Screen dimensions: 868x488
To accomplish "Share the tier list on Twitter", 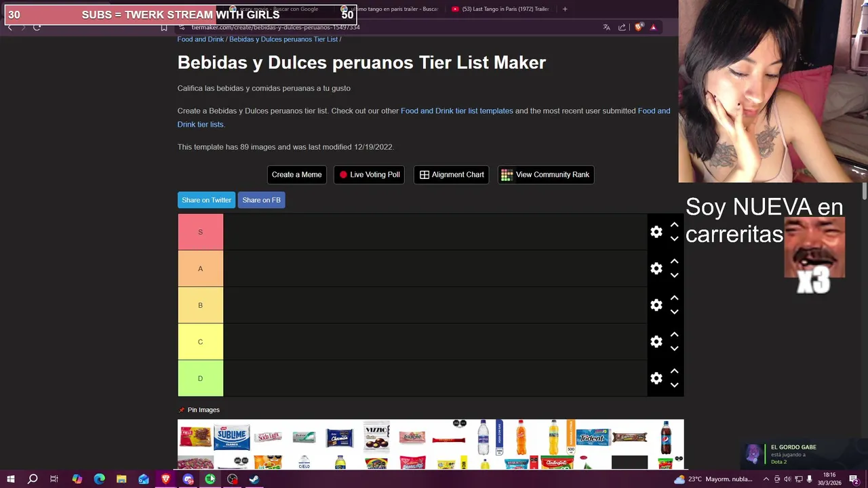I will coord(206,200).
